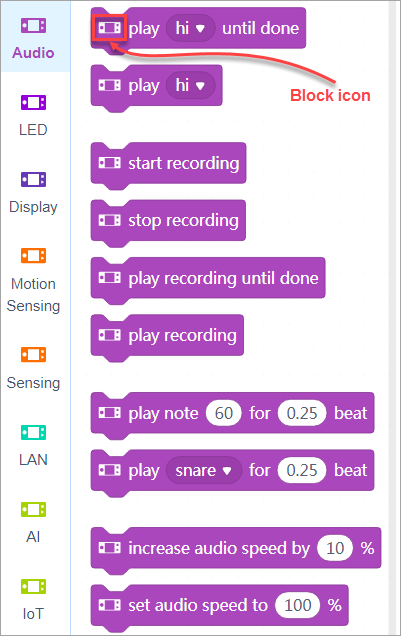Select the Audio category icon
Image resolution: width=401 pixels, height=636 pixels.
pos(33,26)
